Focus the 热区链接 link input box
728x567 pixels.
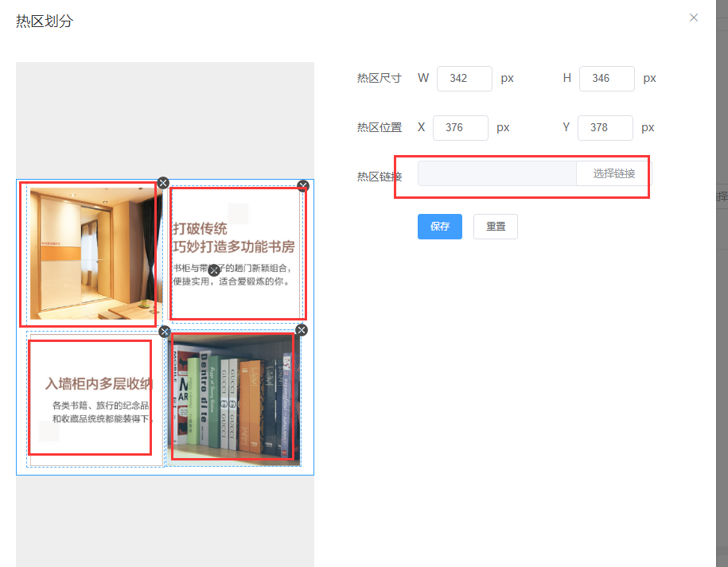coord(496,173)
